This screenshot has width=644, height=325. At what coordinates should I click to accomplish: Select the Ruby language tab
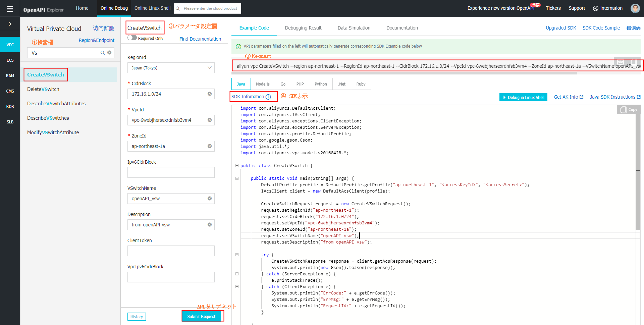(x=361, y=84)
